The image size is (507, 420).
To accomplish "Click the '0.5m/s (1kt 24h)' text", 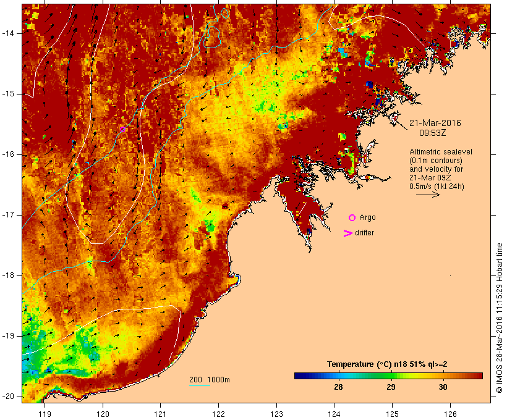I will pos(437,187).
